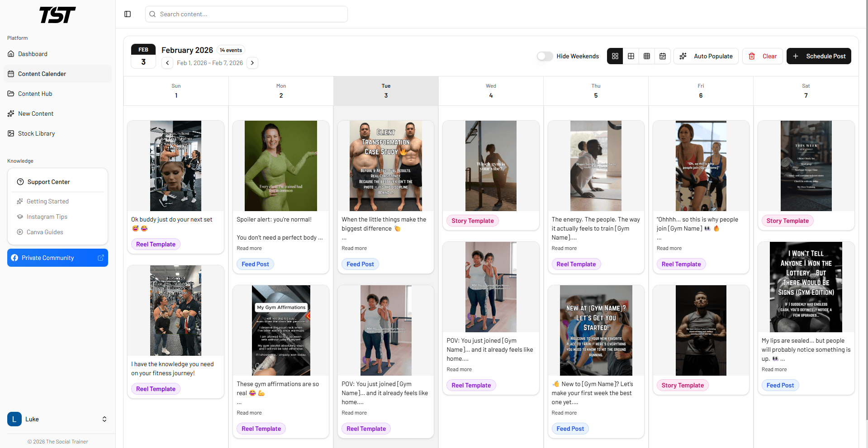
Task: Switch to the agenda calendar view
Action: (663, 56)
